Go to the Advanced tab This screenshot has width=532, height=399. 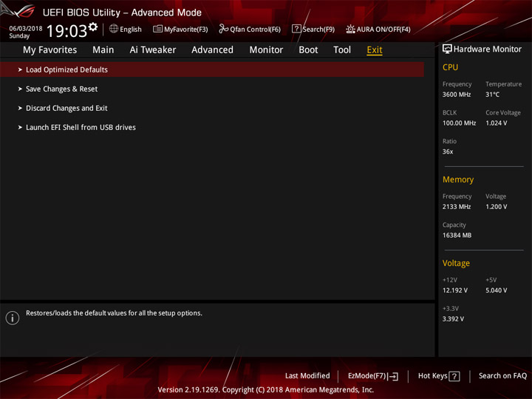[x=212, y=50]
